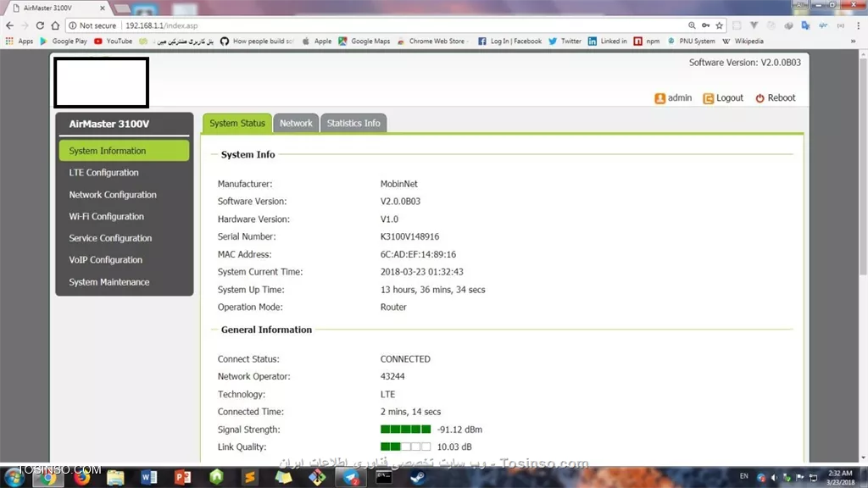Viewport: 868px width, 488px height.
Task: Click the address bar URL
Action: pyautogui.click(x=162, y=25)
